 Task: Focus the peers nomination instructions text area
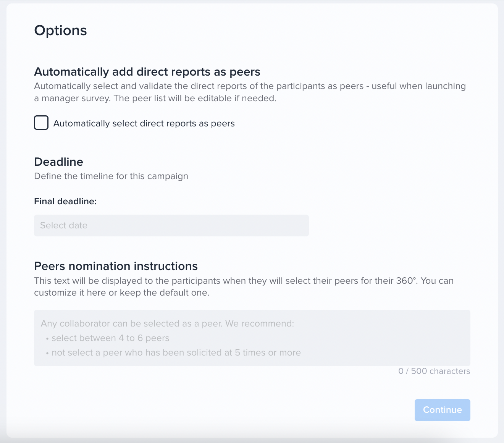[x=252, y=338]
